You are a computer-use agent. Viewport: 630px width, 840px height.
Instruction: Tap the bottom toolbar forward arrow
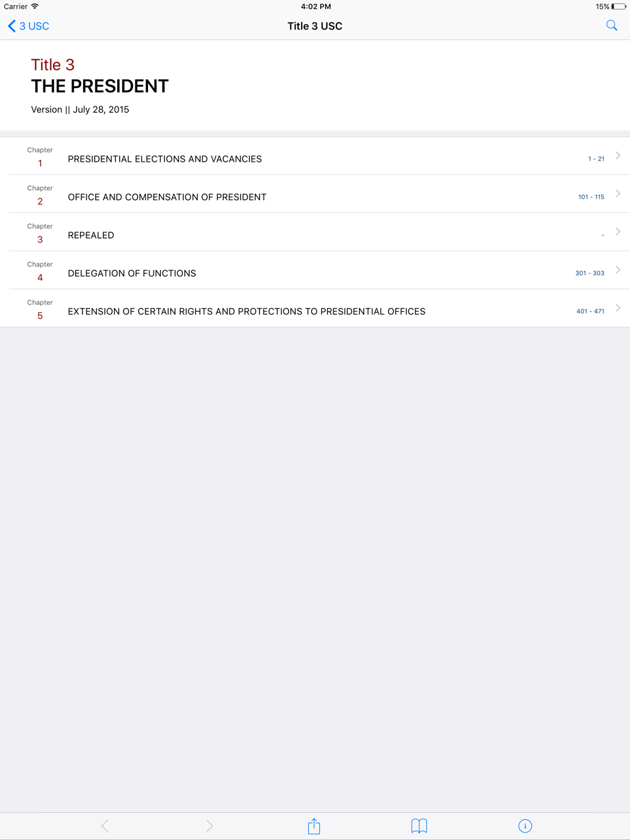tap(209, 826)
